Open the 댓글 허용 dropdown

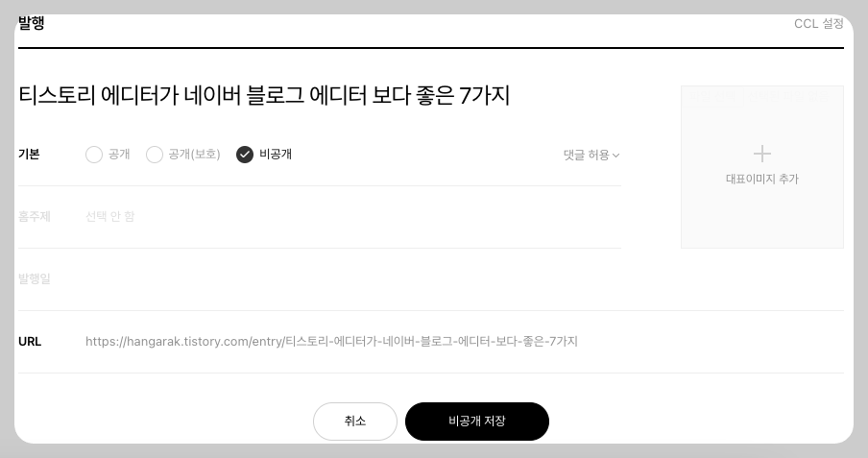(x=591, y=155)
